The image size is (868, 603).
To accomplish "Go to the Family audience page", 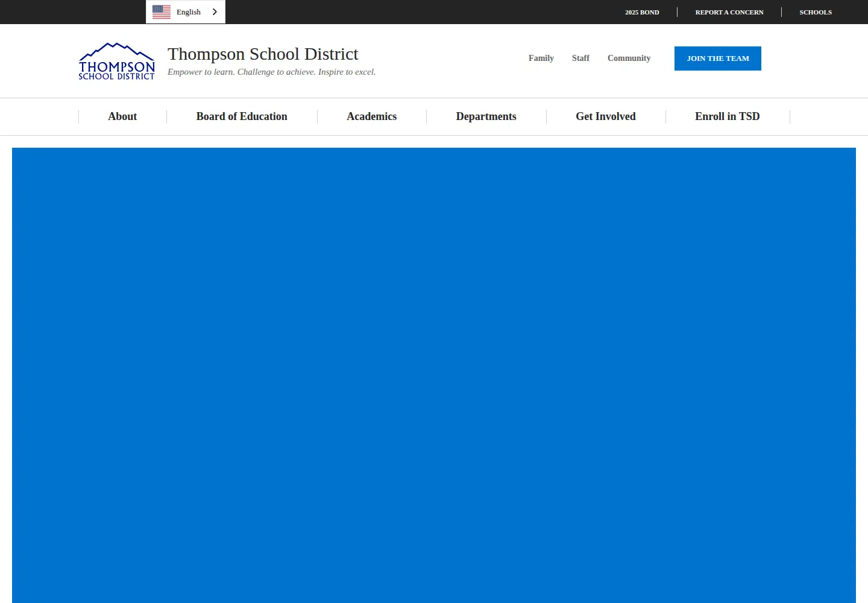I will (x=541, y=58).
